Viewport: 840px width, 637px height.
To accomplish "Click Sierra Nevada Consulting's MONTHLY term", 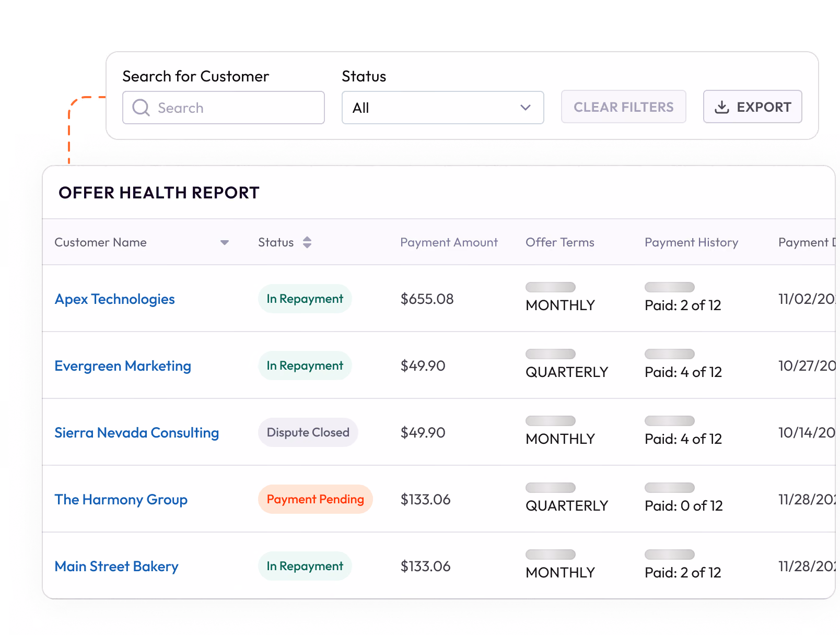I will click(561, 439).
